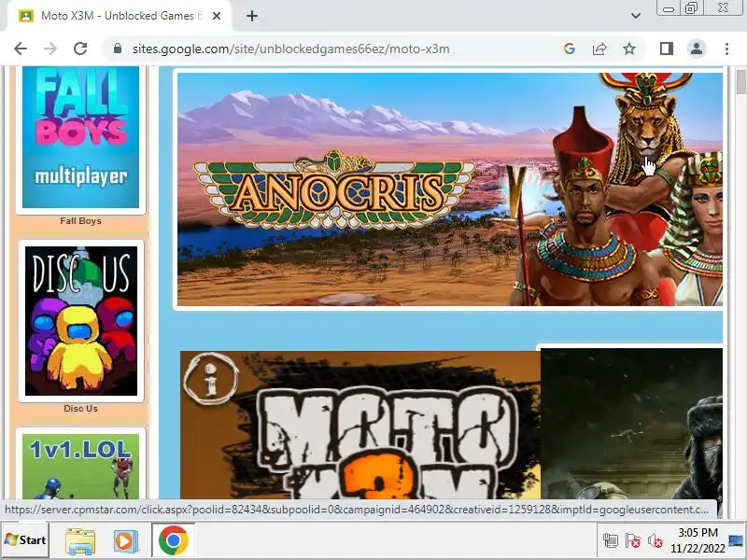Open Chrome's three-dot menu

pos(726,49)
